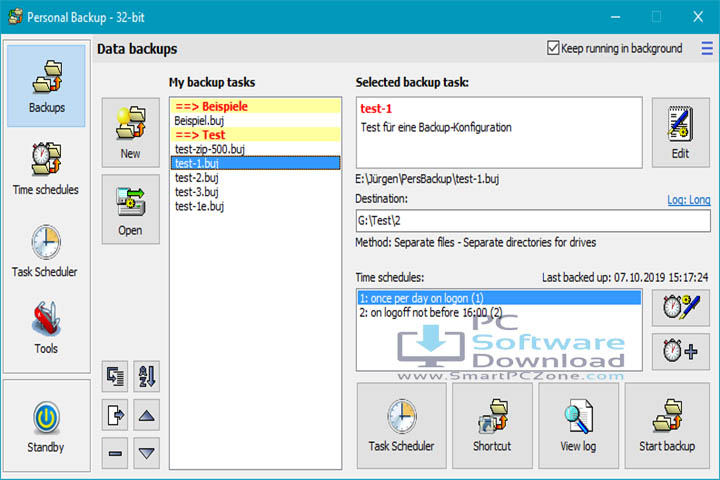Open Time schedules in sidebar
This screenshot has width=720, height=480.
[46, 169]
